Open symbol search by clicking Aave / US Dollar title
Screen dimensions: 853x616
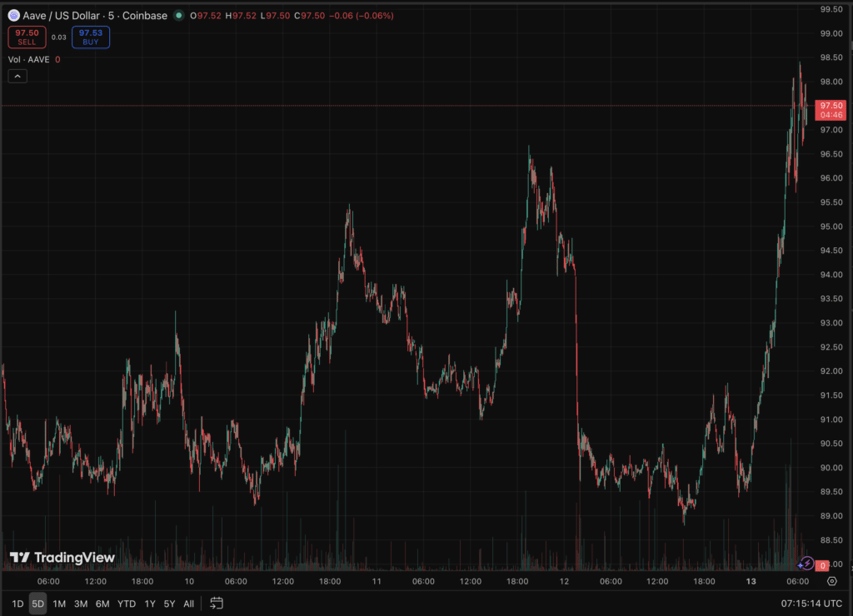pyautogui.click(x=62, y=15)
